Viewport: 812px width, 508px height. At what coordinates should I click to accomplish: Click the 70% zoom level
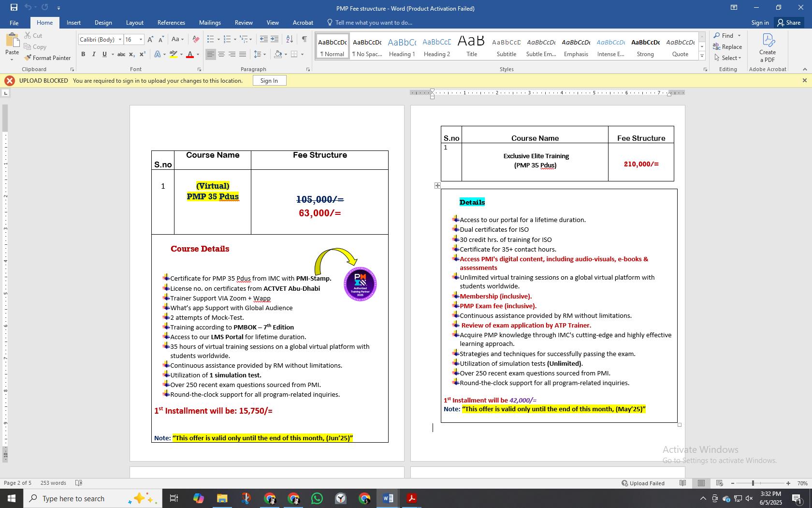[802, 483]
